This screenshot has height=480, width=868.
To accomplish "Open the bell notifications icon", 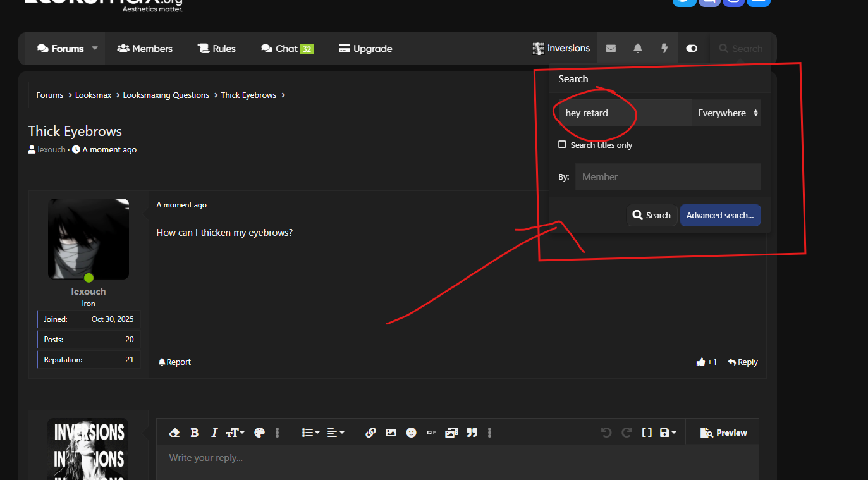I will pos(638,49).
